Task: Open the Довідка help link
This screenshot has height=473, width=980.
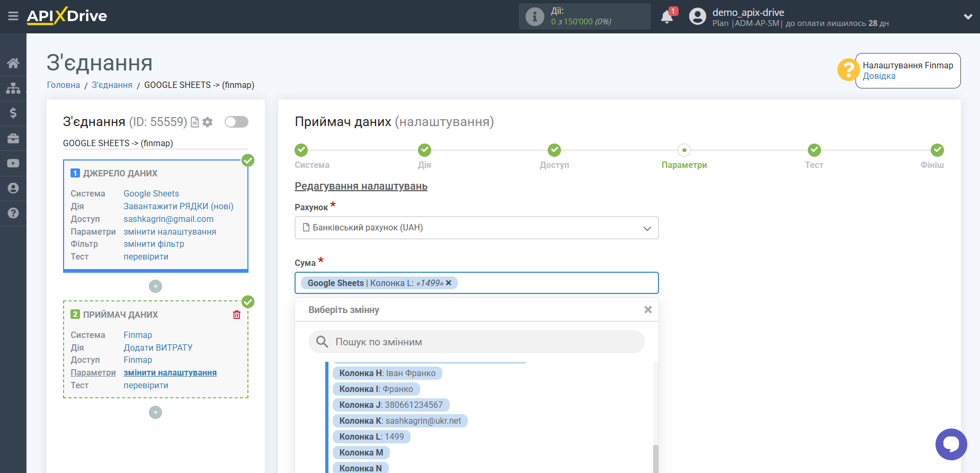Action: (879, 76)
